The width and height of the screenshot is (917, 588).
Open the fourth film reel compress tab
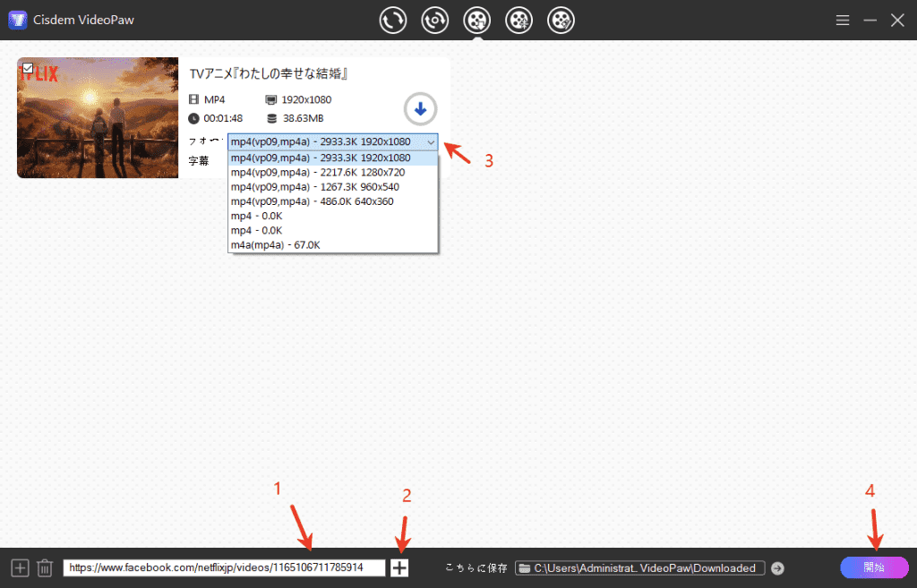[x=518, y=21]
